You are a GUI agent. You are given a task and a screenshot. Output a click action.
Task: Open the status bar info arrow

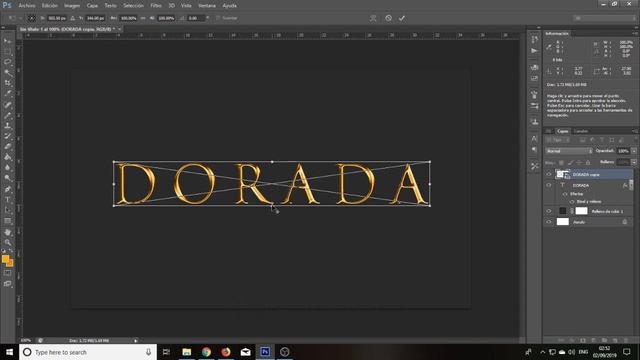[136, 340]
